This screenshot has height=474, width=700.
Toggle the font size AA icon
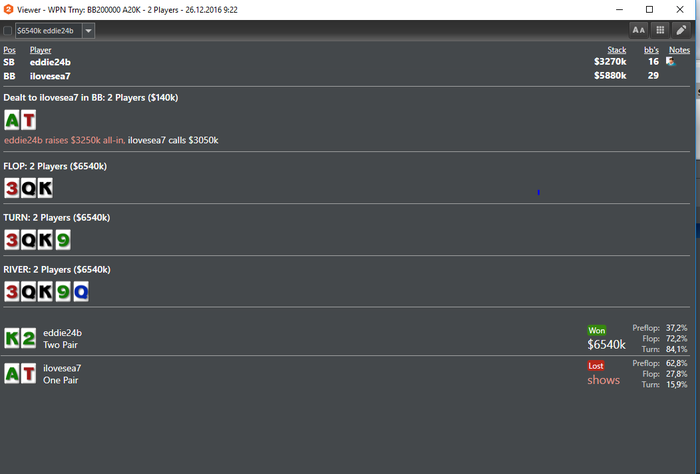[639, 30]
